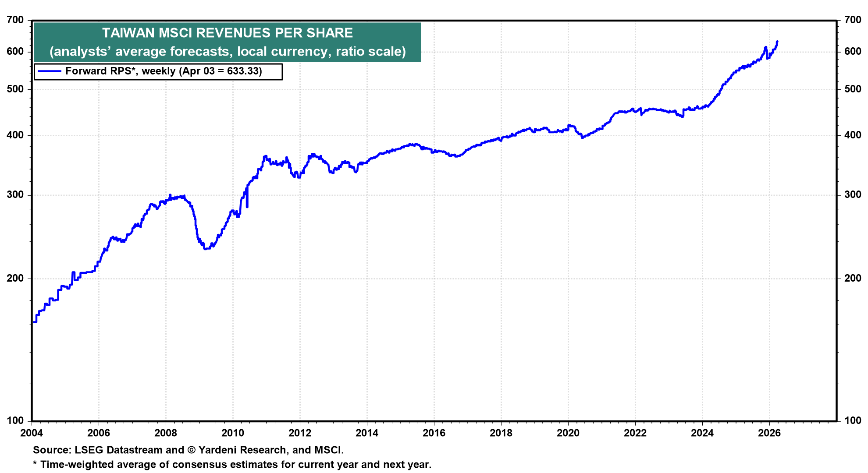This screenshot has height=473, width=868.
Task: Click the line at the 2011 spike
Action: click(x=265, y=156)
